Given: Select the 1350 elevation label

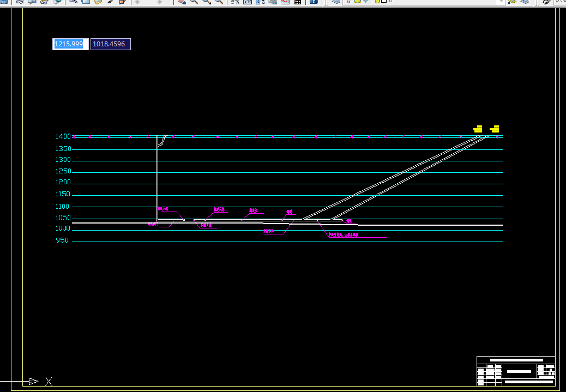Looking at the screenshot, I should pyautogui.click(x=64, y=149).
